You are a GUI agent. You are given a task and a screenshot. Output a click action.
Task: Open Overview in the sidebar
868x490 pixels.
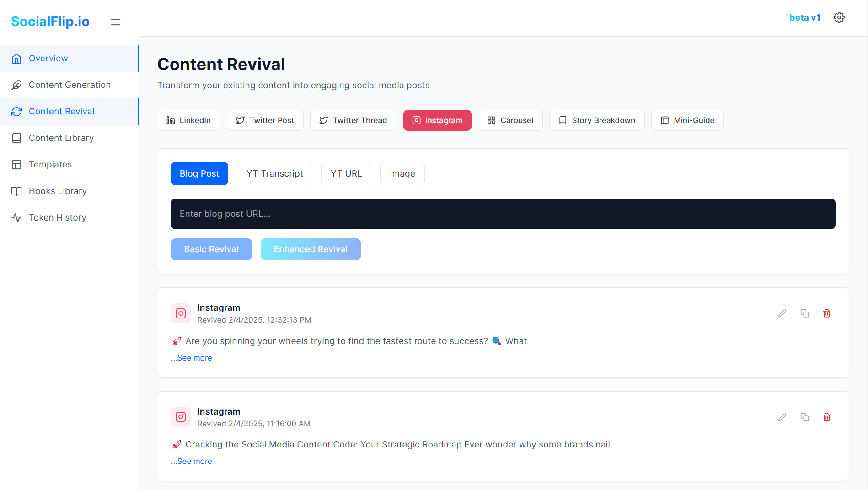[x=69, y=59]
